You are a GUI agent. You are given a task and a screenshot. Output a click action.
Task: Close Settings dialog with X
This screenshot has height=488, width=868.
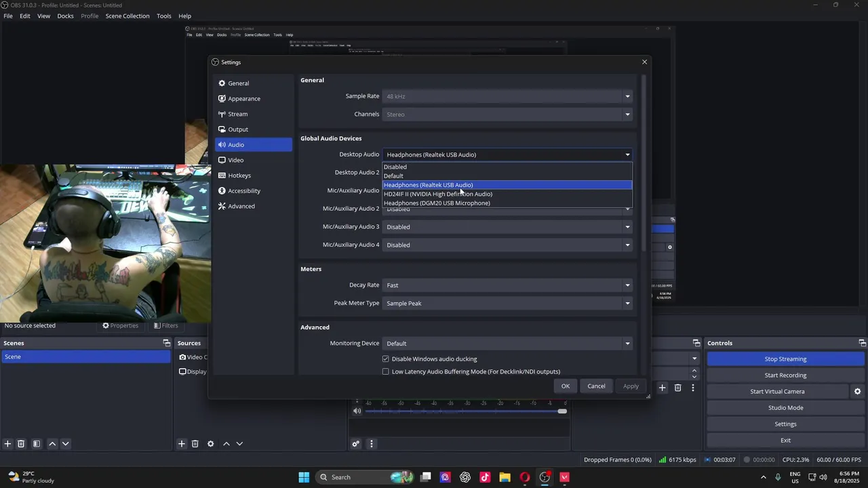[x=644, y=62]
